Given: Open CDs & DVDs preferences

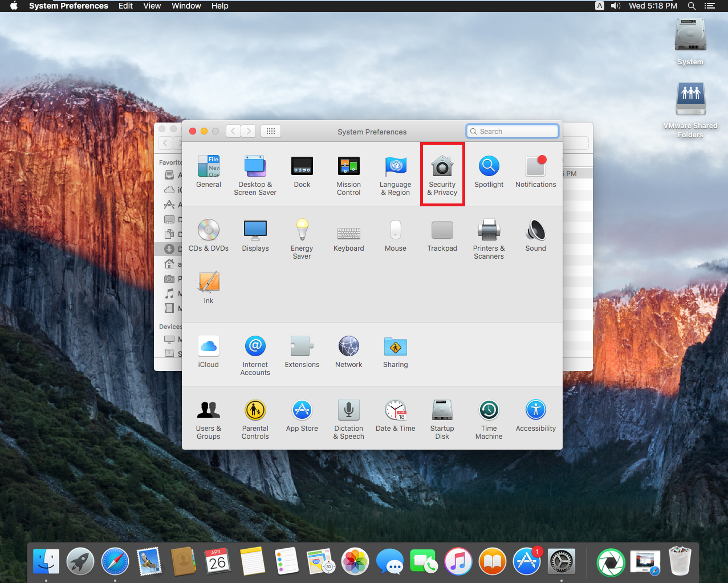Looking at the screenshot, I should pyautogui.click(x=209, y=235).
